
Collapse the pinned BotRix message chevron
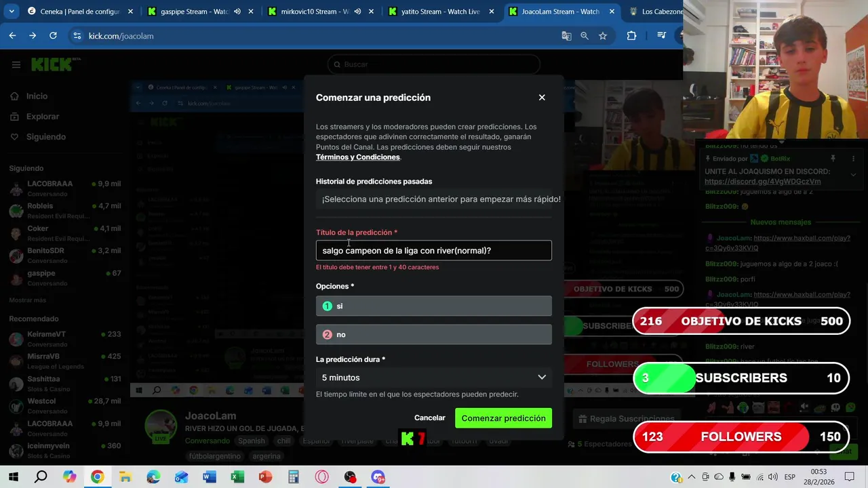pos(853,174)
